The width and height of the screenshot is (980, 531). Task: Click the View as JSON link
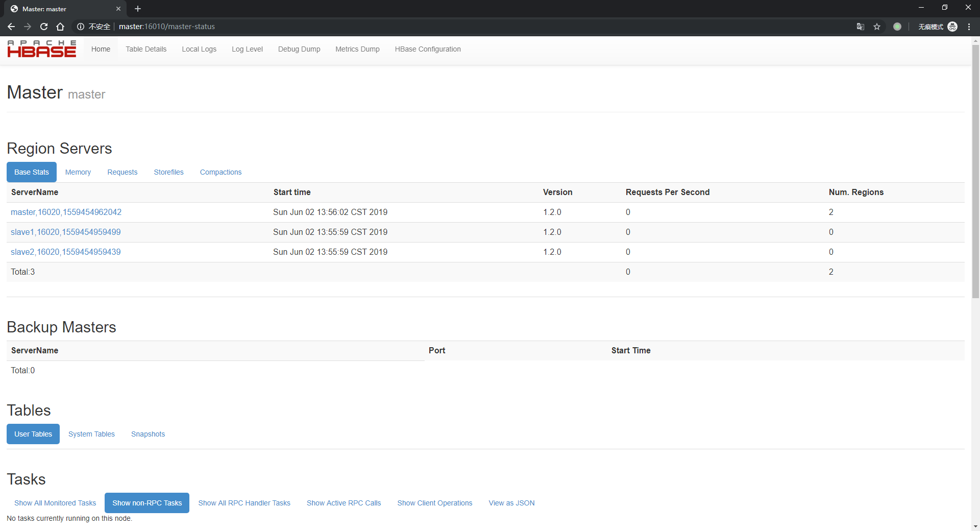(x=511, y=503)
